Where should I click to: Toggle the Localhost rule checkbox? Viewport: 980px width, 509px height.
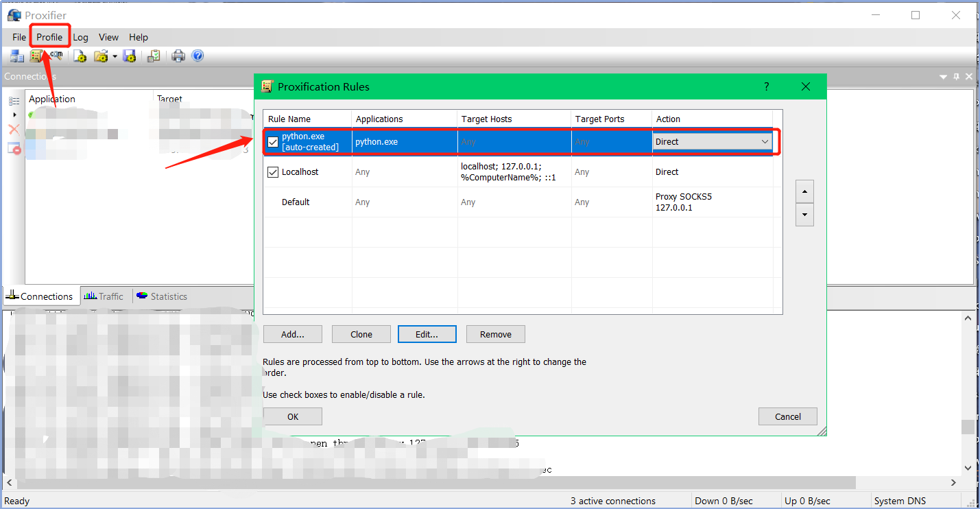coord(273,172)
